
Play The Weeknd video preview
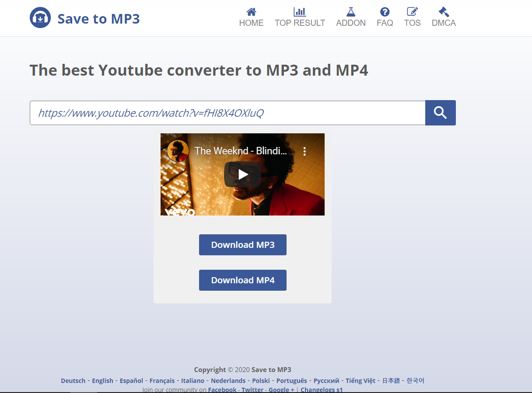(x=243, y=175)
